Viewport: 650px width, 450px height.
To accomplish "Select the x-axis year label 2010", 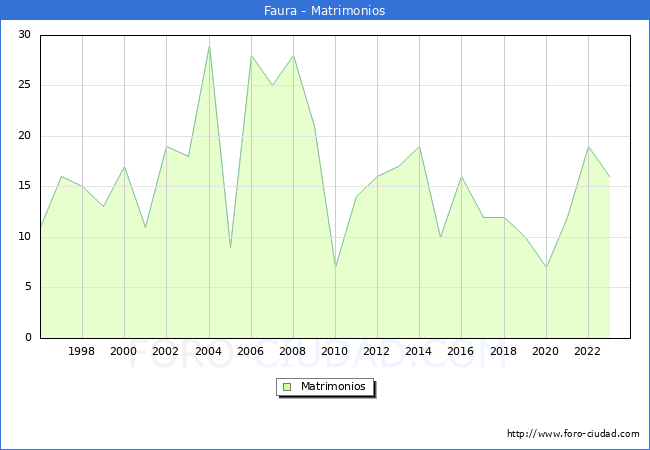I will point(335,351).
